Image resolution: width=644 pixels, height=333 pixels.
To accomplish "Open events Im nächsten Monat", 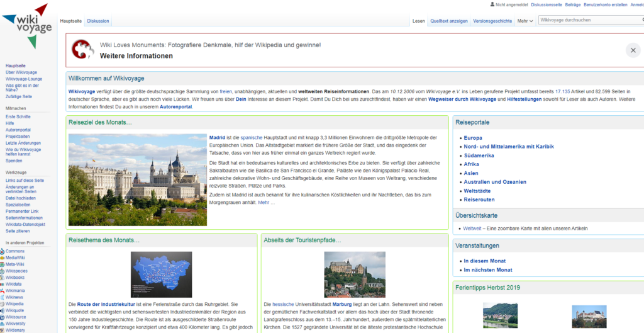I will 488,270.
